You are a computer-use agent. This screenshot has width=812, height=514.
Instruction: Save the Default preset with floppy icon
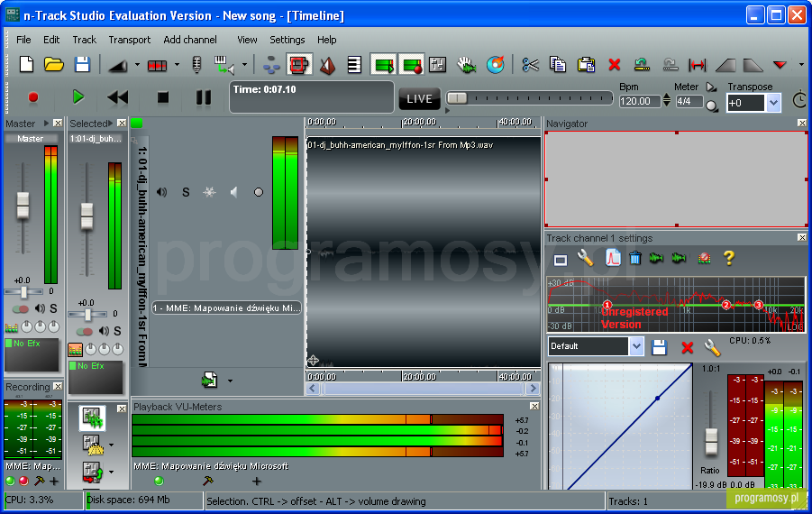(659, 347)
